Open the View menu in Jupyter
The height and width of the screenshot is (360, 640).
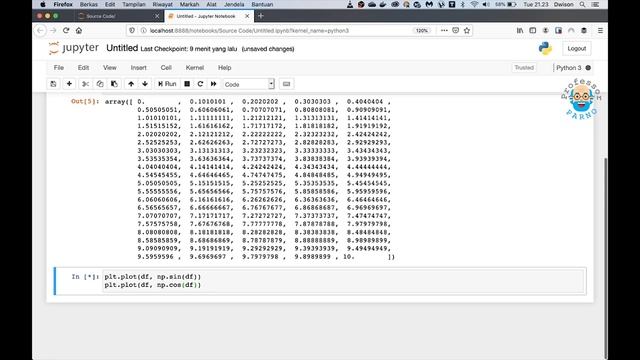(x=109, y=68)
